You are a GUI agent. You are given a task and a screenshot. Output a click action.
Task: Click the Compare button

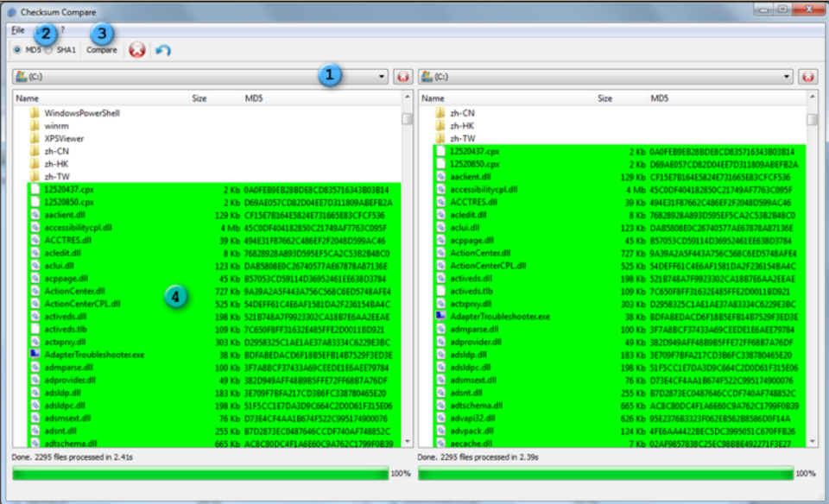pyautogui.click(x=102, y=50)
